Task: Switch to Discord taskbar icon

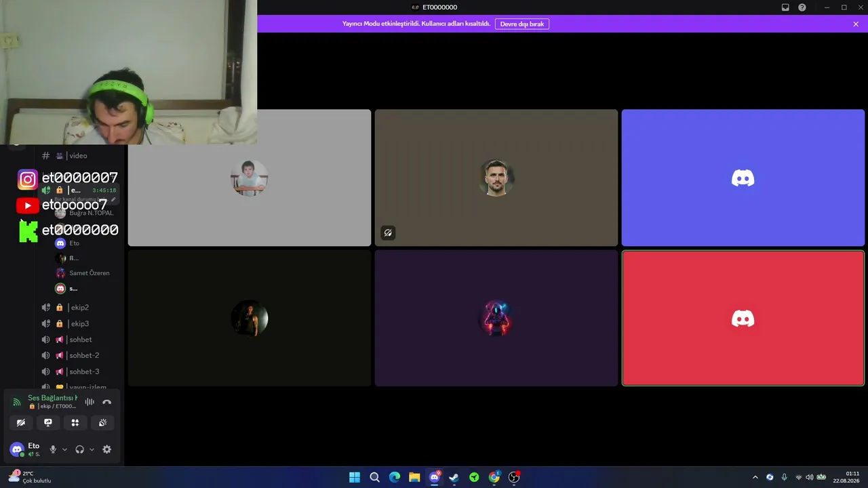Action: click(435, 477)
